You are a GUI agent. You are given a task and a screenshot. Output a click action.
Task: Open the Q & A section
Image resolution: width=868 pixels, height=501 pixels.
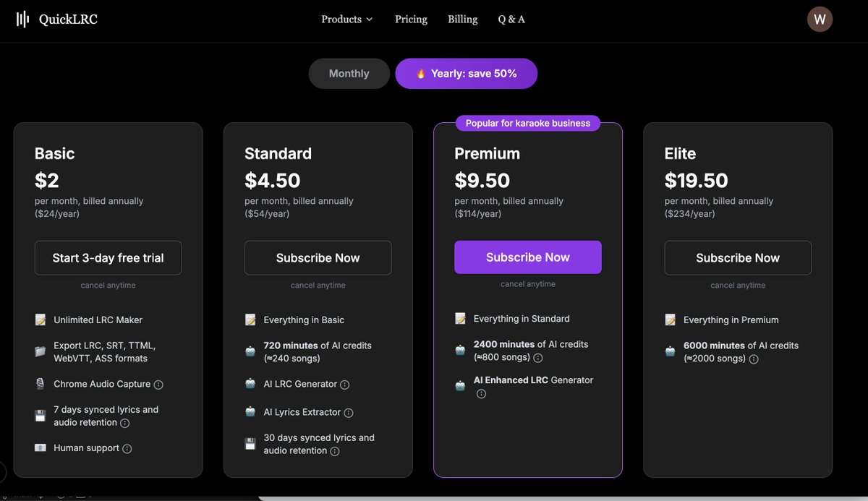pyautogui.click(x=511, y=20)
